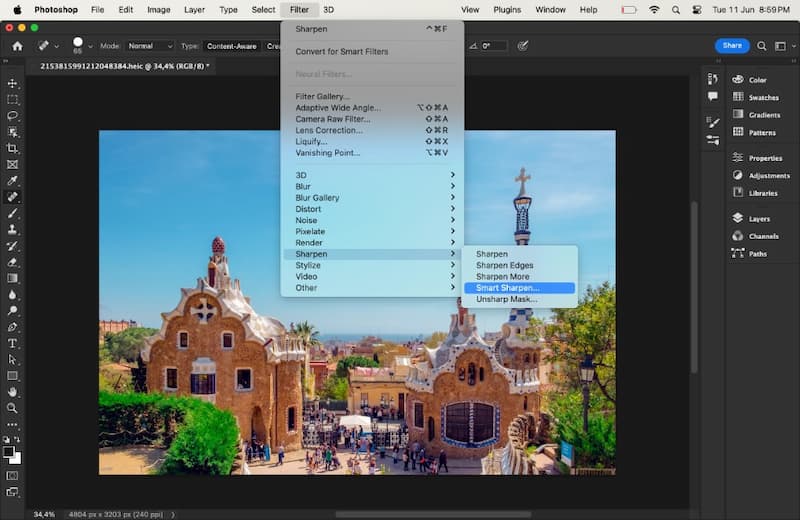Viewport: 800px width, 520px height.
Task: Select the Object Selection tool
Action: coord(12,132)
